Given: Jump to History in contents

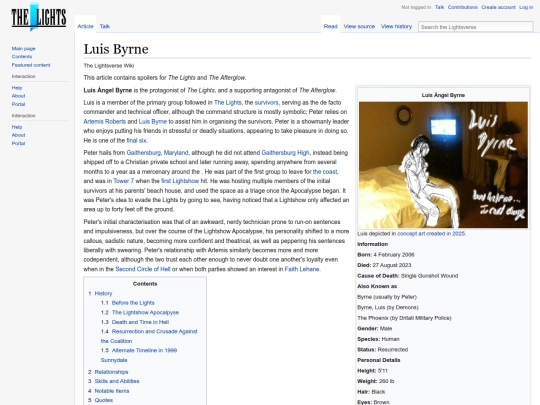Looking at the screenshot, I should [103, 293].
